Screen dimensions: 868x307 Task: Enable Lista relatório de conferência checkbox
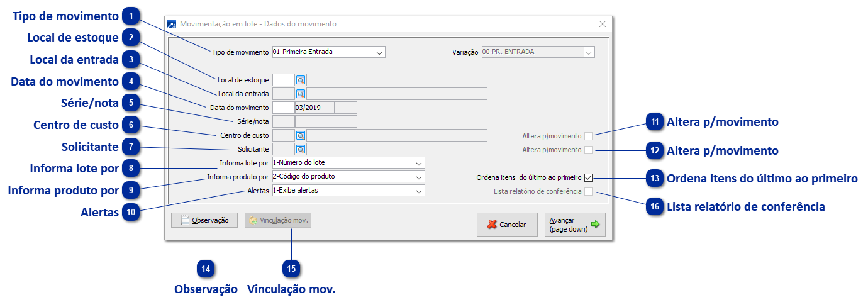588,191
